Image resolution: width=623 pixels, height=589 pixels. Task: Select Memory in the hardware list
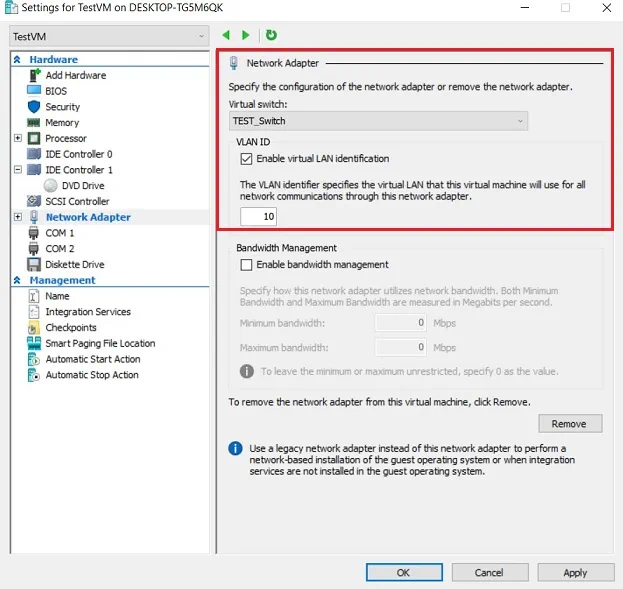(x=62, y=123)
